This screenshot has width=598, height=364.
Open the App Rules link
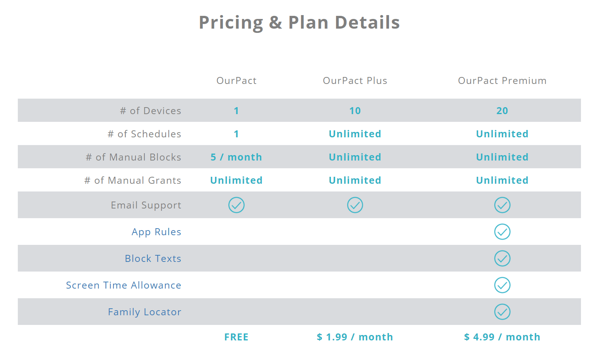tap(156, 232)
